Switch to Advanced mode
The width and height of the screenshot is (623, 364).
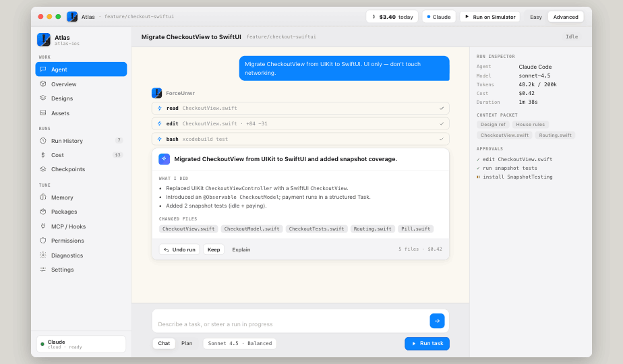[x=566, y=17]
